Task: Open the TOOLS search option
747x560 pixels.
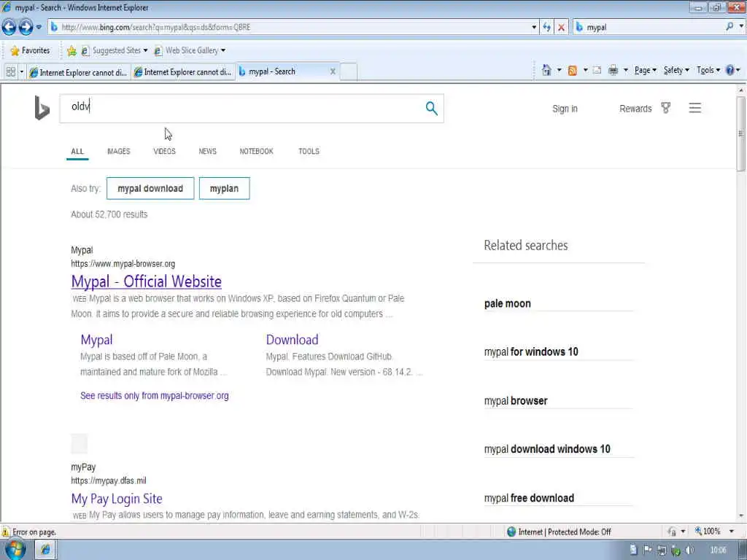Action: (x=309, y=152)
